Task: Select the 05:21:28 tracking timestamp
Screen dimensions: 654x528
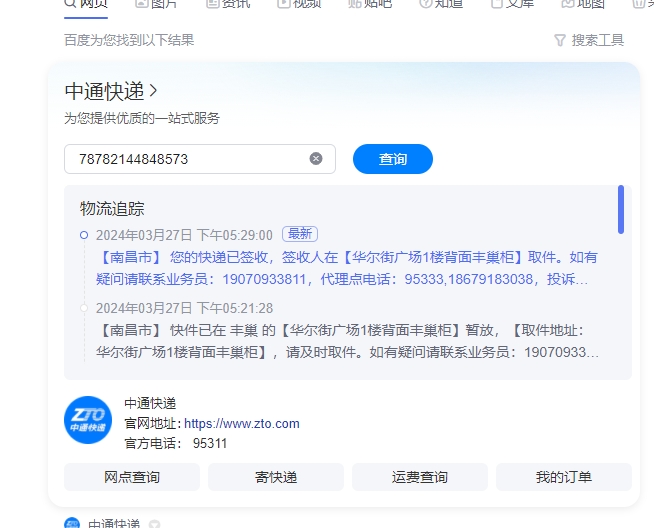Action: (x=184, y=309)
